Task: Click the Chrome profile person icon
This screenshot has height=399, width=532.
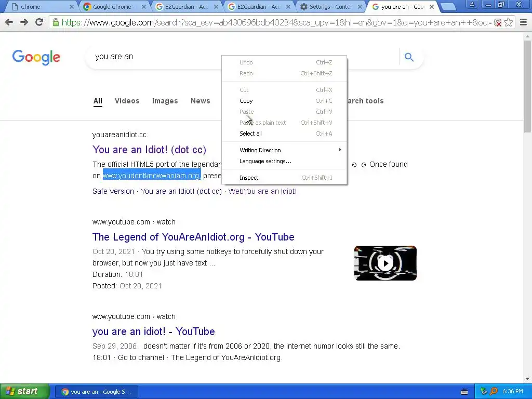Action: [472, 5]
